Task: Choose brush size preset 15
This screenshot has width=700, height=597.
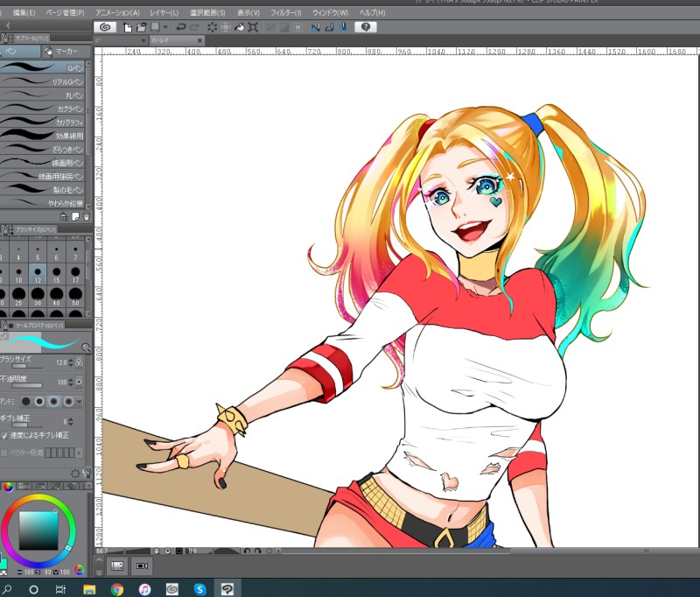Action: 57,274
